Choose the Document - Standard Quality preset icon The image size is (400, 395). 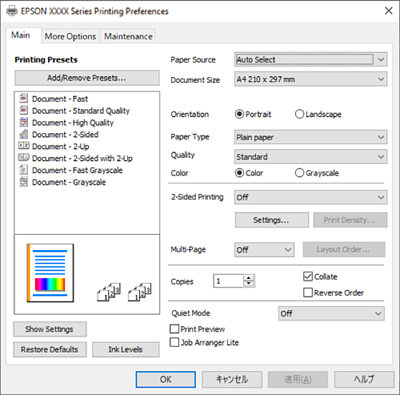(24, 110)
